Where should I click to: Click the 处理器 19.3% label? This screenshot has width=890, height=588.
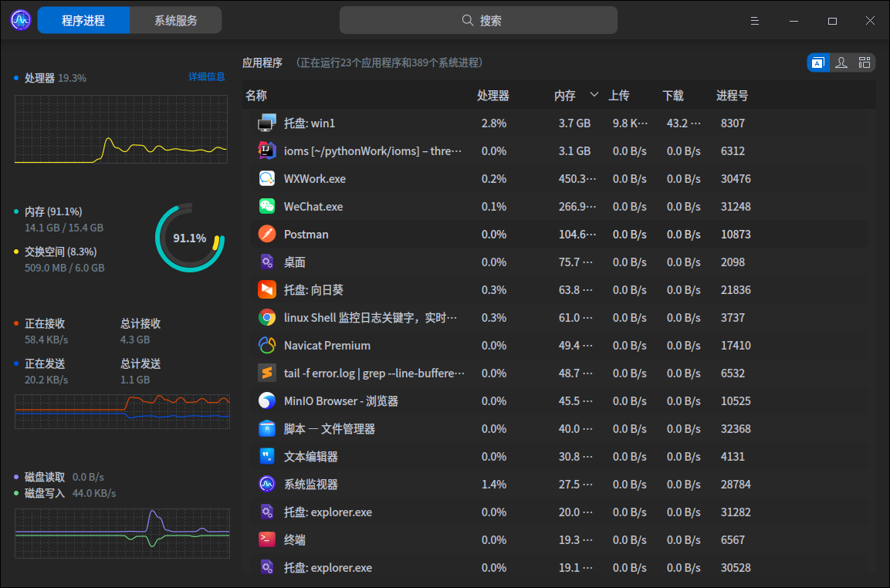click(x=55, y=79)
